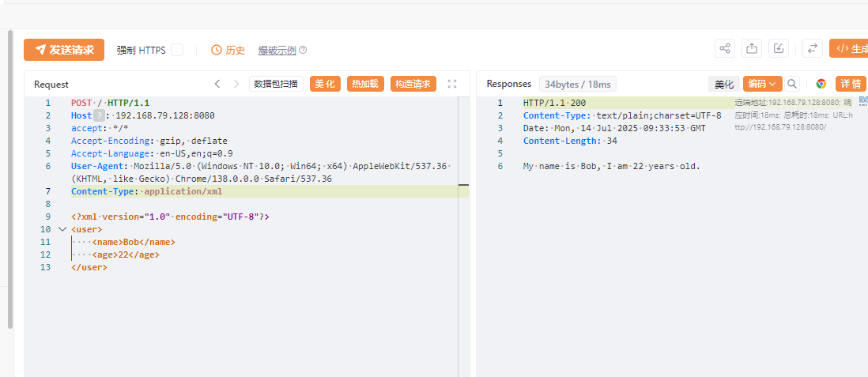Click the swap arrows icon
The image size is (868, 377).
(x=812, y=49)
